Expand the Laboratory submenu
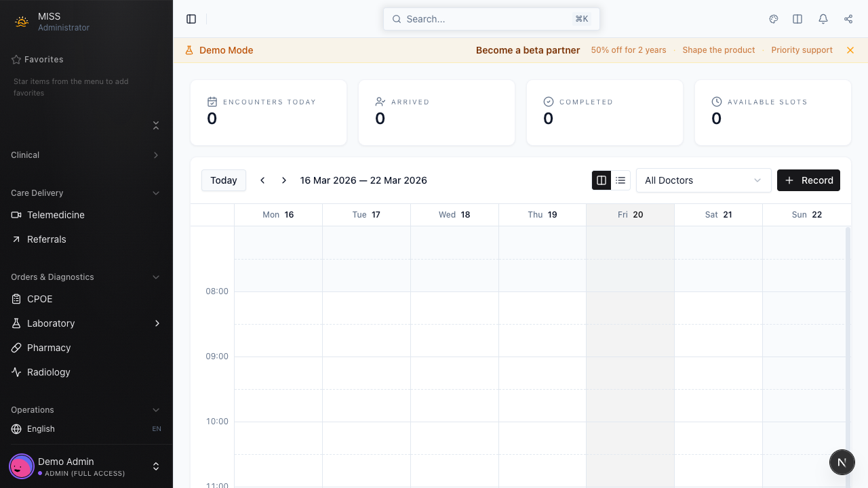This screenshot has width=868, height=488. click(x=157, y=323)
